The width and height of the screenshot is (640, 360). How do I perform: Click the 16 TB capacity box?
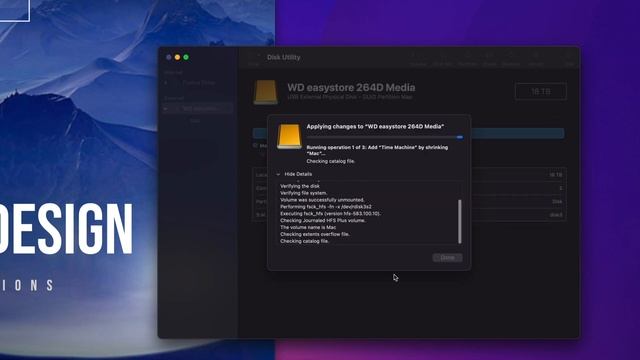tap(541, 91)
